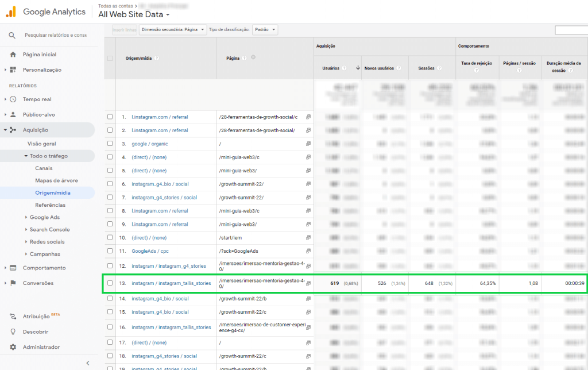This screenshot has width=588, height=370.
Task: Click the Aquisição branching arrows icon
Action: coord(13,130)
